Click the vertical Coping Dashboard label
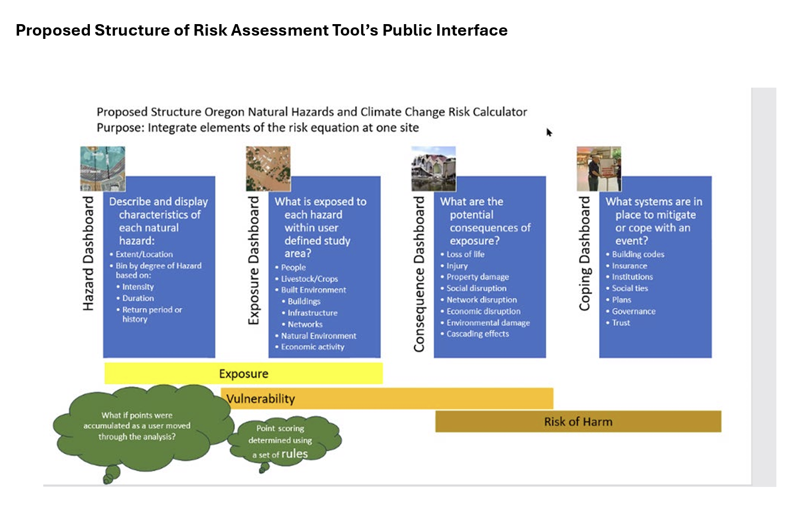Screen dimensions: 812x528 coord(585,254)
